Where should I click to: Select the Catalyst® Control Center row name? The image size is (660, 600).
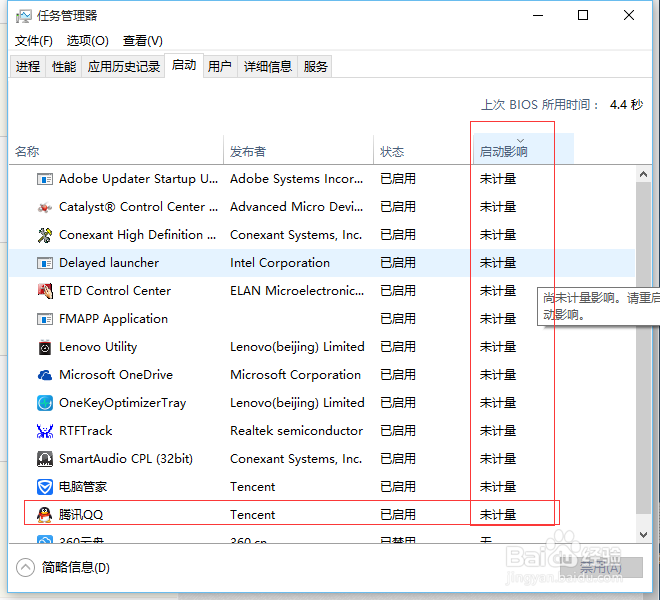[x=138, y=207]
